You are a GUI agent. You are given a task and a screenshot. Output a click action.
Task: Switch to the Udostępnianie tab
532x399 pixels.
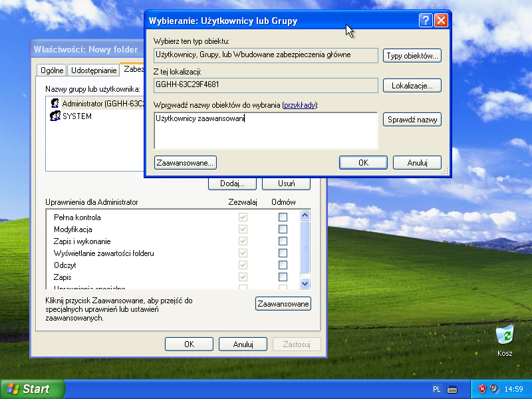coord(93,70)
